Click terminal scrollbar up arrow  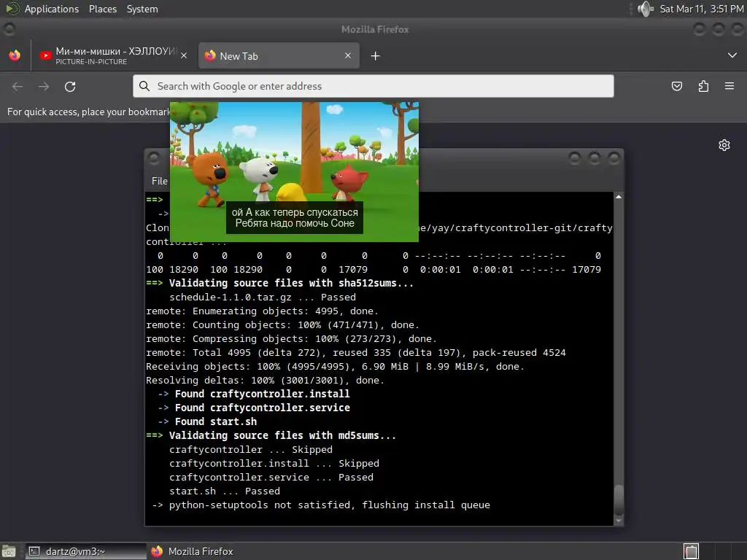coord(619,197)
